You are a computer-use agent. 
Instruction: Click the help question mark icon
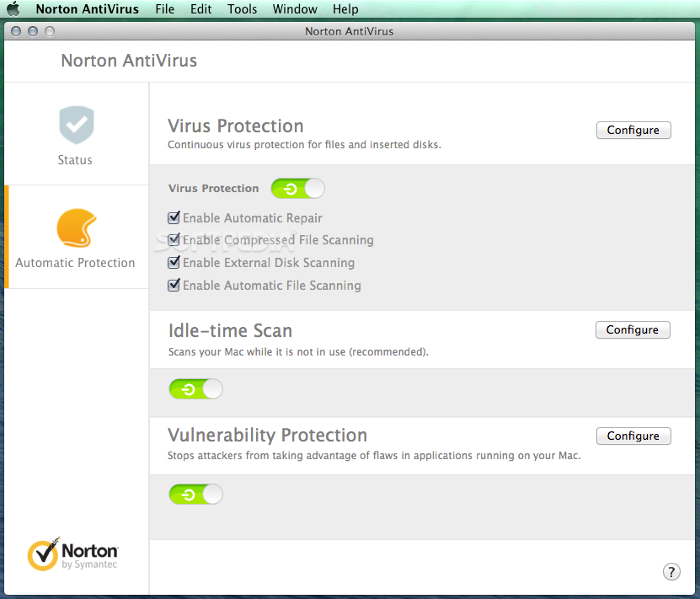[671, 571]
